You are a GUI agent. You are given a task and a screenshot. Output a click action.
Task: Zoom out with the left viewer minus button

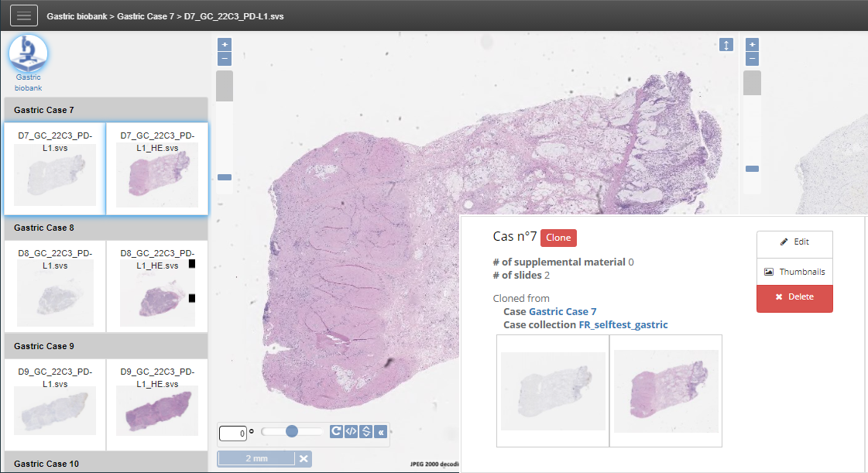pyautogui.click(x=225, y=59)
